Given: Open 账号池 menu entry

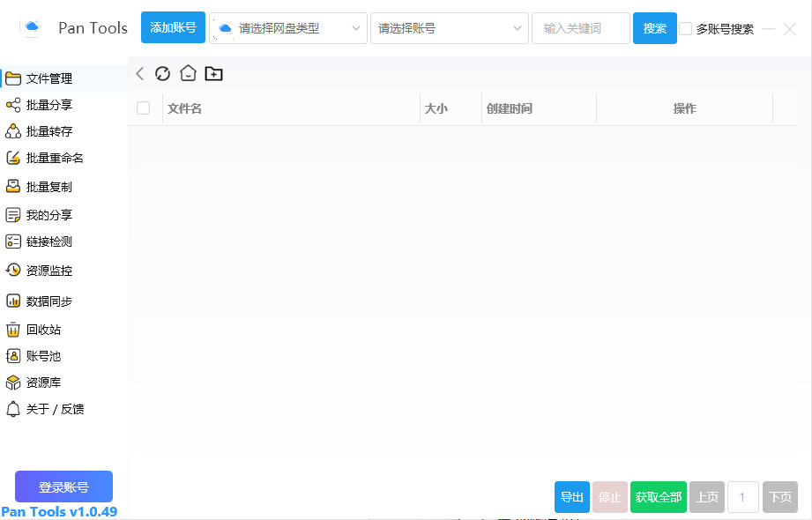Looking at the screenshot, I should click(63, 356).
